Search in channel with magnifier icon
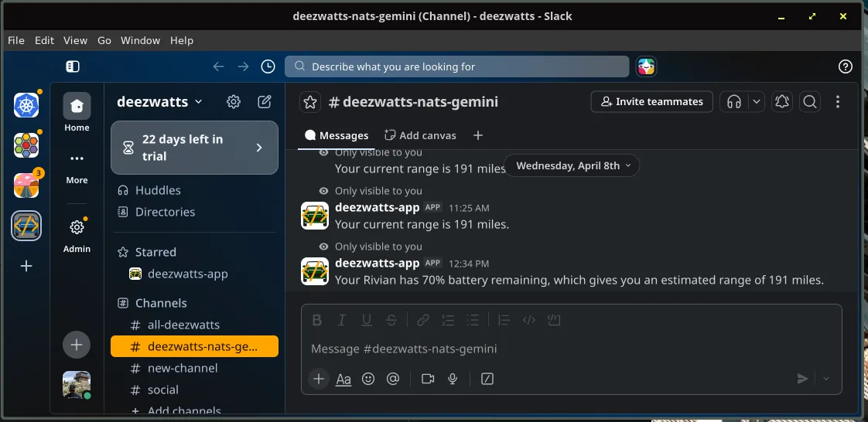868x422 pixels. [x=810, y=102]
